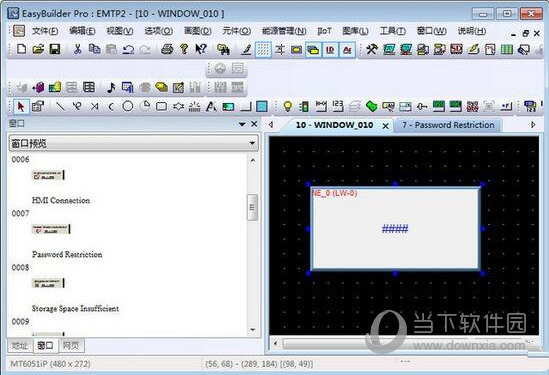Select the NE_0 numeric object on canvas

(x=395, y=229)
